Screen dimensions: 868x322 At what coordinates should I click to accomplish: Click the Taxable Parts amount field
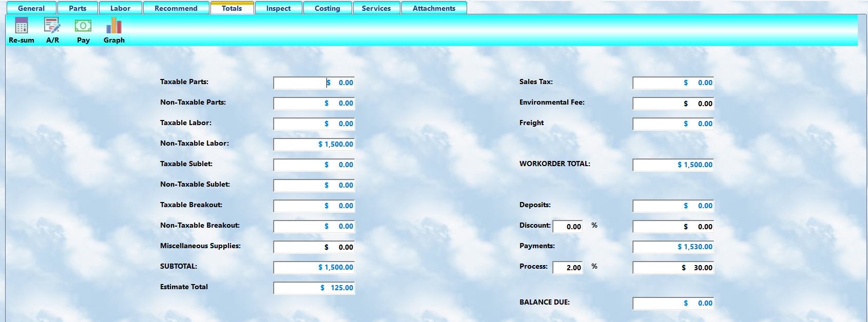tap(314, 83)
